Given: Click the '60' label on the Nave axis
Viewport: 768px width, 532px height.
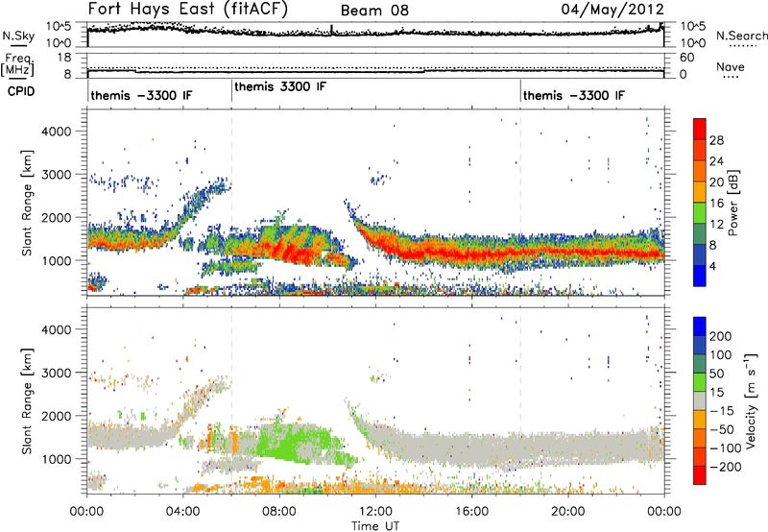Looking at the screenshot, I should pyautogui.click(x=686, y=58).
